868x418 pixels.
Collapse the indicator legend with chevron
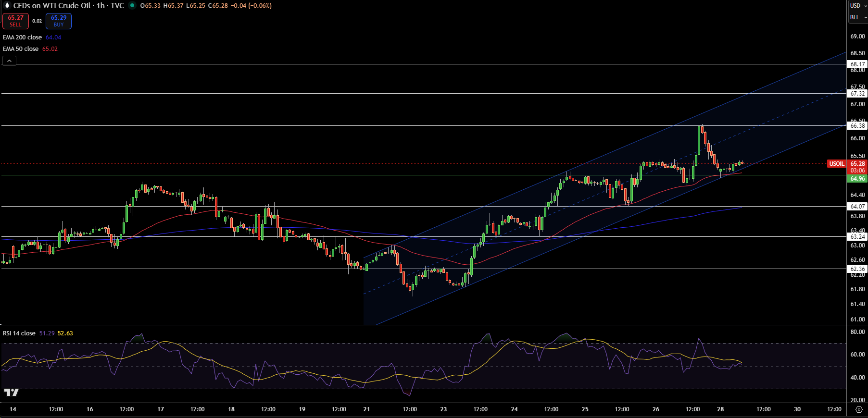point(9,61)
